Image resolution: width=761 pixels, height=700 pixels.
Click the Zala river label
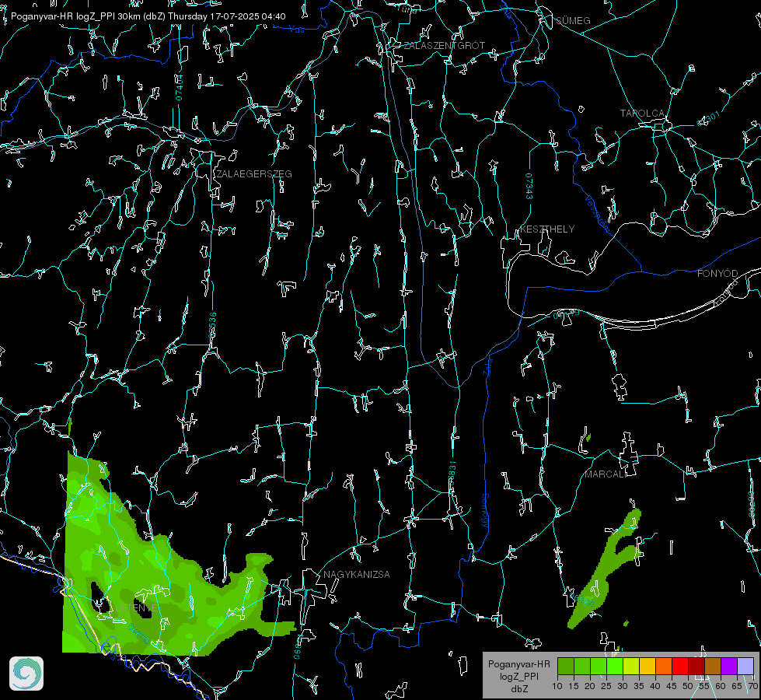[487, 366]
